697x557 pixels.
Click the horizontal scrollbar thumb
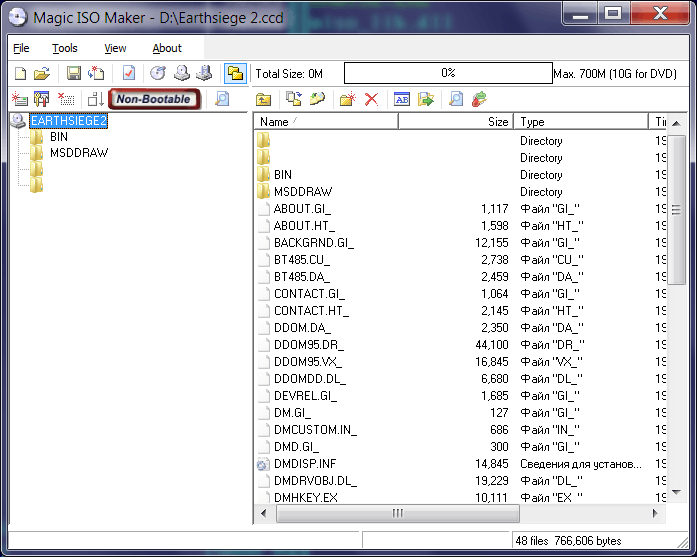coord(398,513)
